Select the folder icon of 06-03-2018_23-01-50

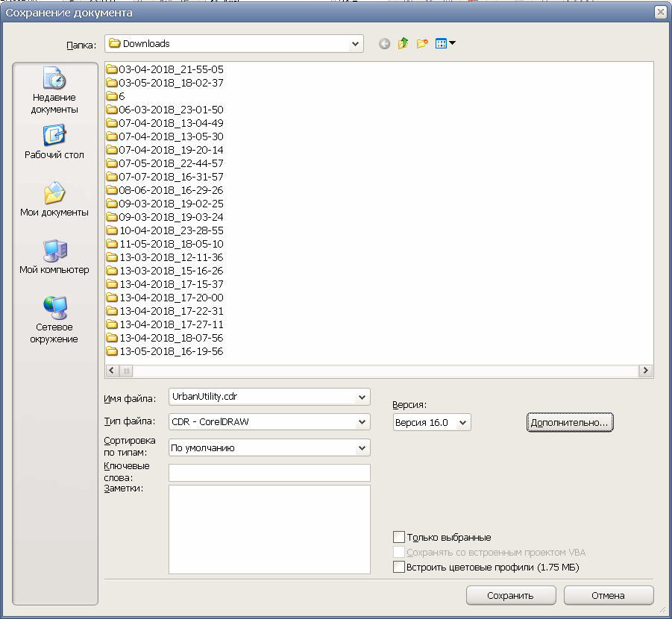point(112,110)
